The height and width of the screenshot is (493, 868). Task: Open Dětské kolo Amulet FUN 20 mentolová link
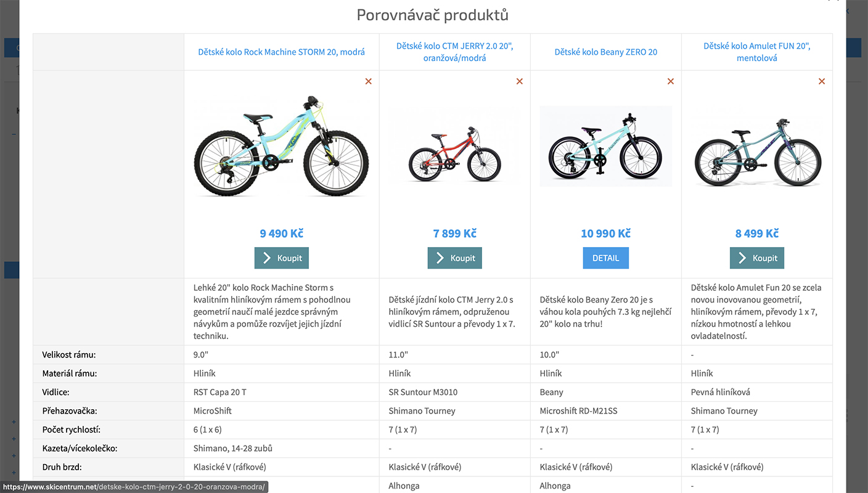757,52
